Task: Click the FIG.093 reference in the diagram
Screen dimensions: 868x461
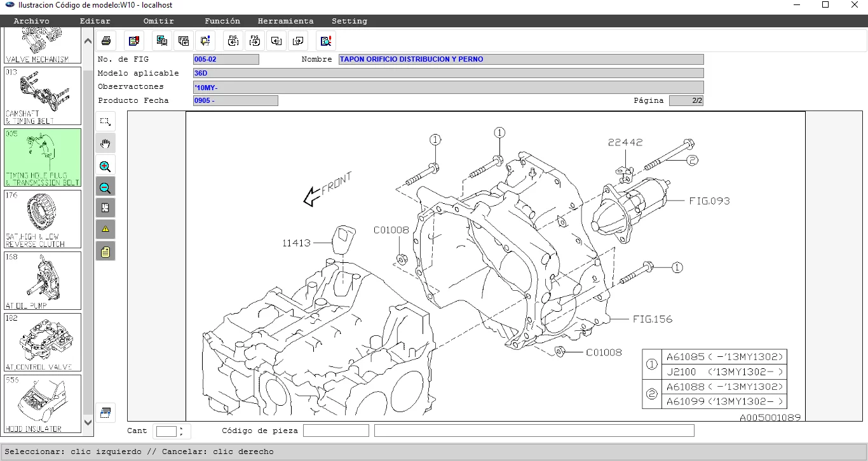Action: [x=709, y=201]
